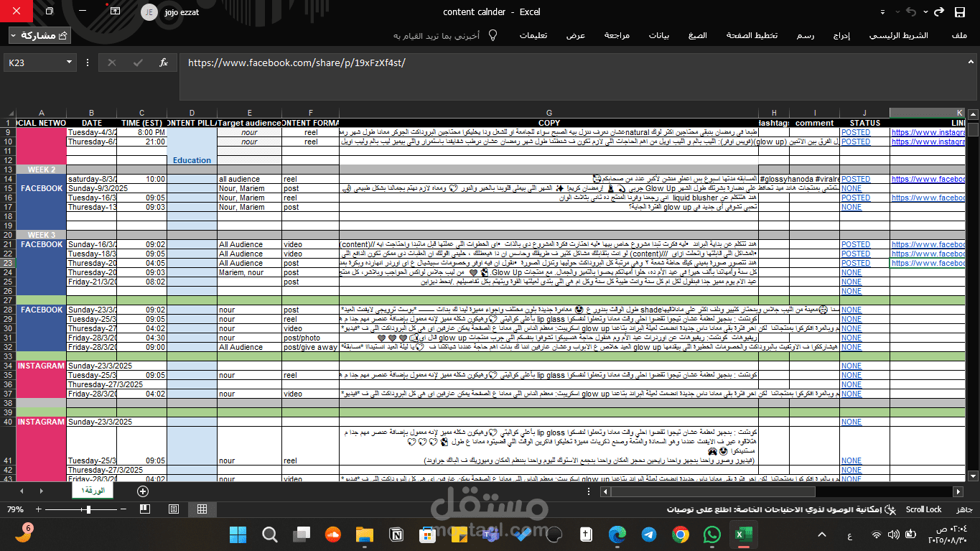Open Notion from the taskbar
Screen dimensions: 980x551
396,534
